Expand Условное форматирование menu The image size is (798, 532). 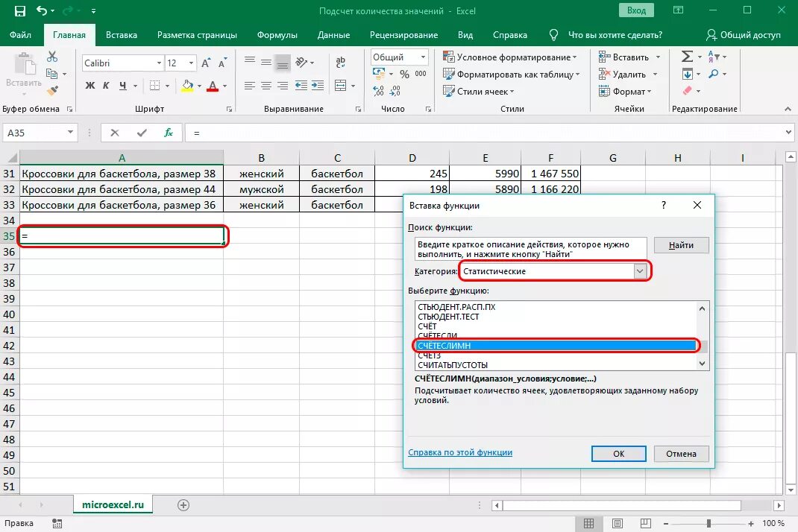point(510,57)
